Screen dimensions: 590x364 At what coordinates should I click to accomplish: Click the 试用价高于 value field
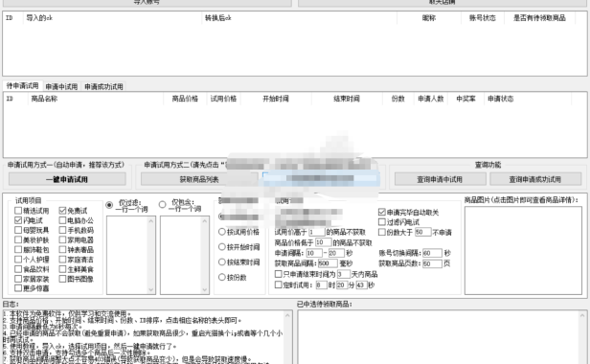[x=316, y=232]
